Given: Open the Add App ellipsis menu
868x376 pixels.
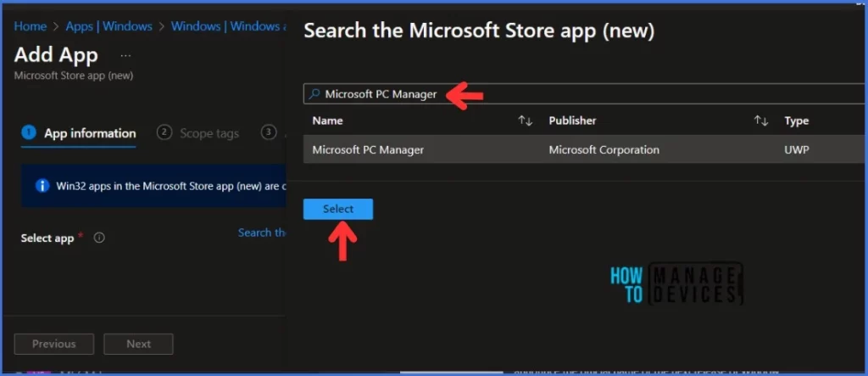Looking at the screenshot, I should [125, 55].
